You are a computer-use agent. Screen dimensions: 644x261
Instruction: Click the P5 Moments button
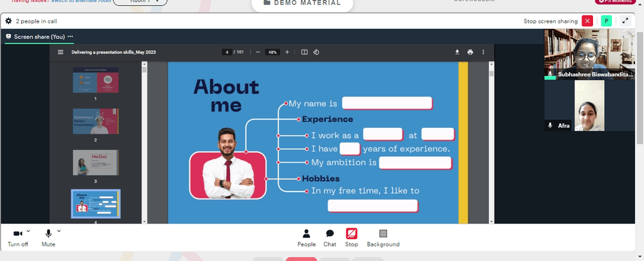tap(615, 2)
